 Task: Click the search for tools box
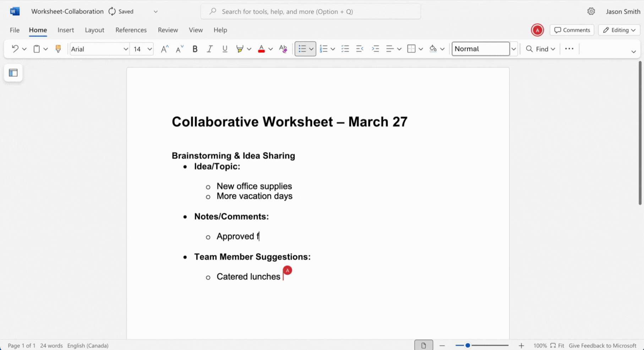pos(311,11)
